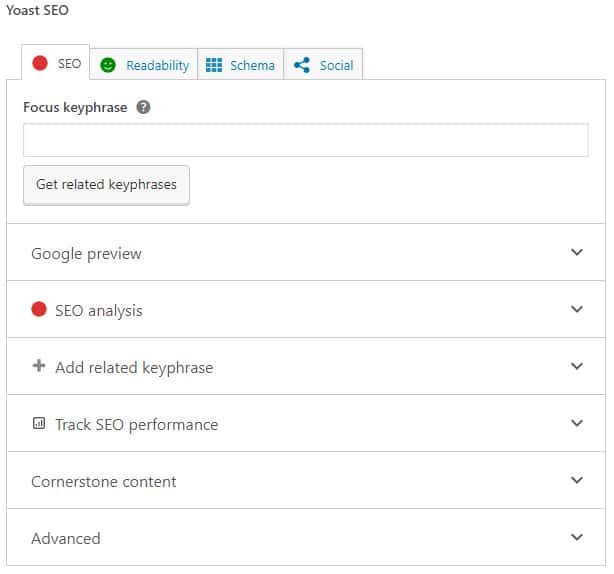Open the Cornerstone content section label
The image size is (614, 574).
104,481
